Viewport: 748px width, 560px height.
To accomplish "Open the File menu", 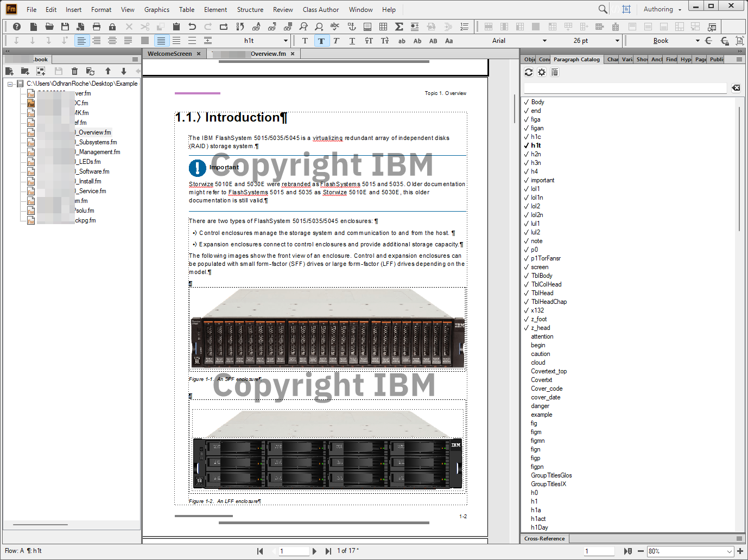I will point(31,9).
